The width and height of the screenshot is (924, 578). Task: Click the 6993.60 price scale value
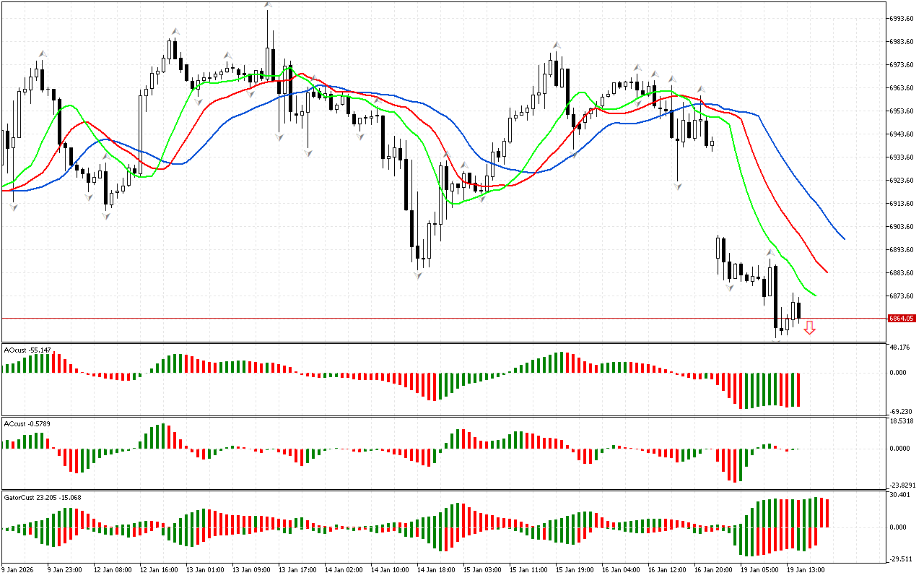tap(902, 19)
